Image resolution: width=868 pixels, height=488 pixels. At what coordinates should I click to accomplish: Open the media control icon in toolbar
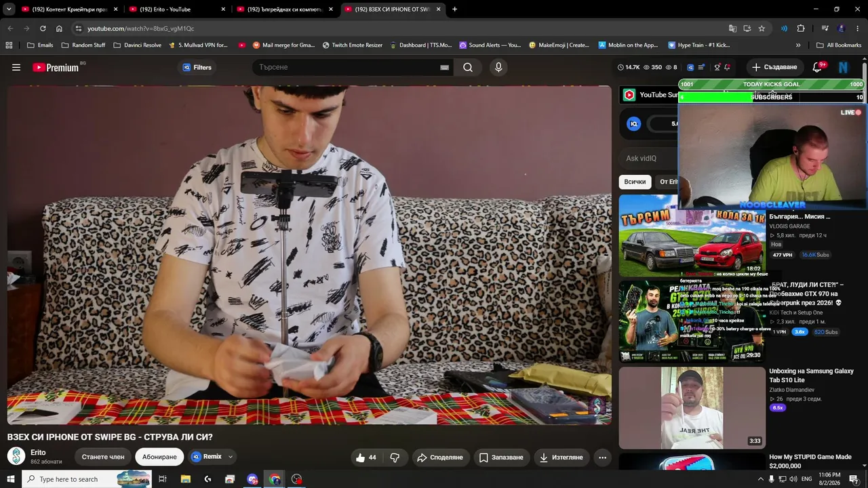(x=825, y=28)
